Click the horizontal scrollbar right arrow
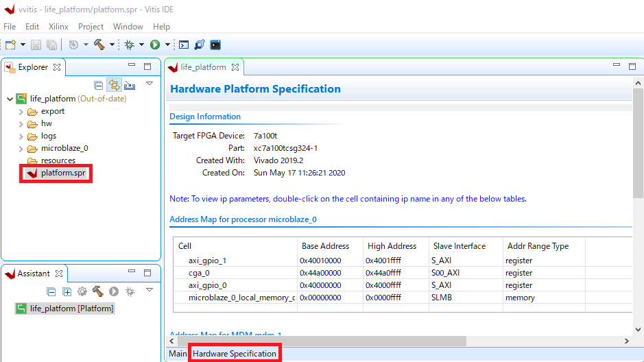The image size is (644, 362). tap(627, 341)
